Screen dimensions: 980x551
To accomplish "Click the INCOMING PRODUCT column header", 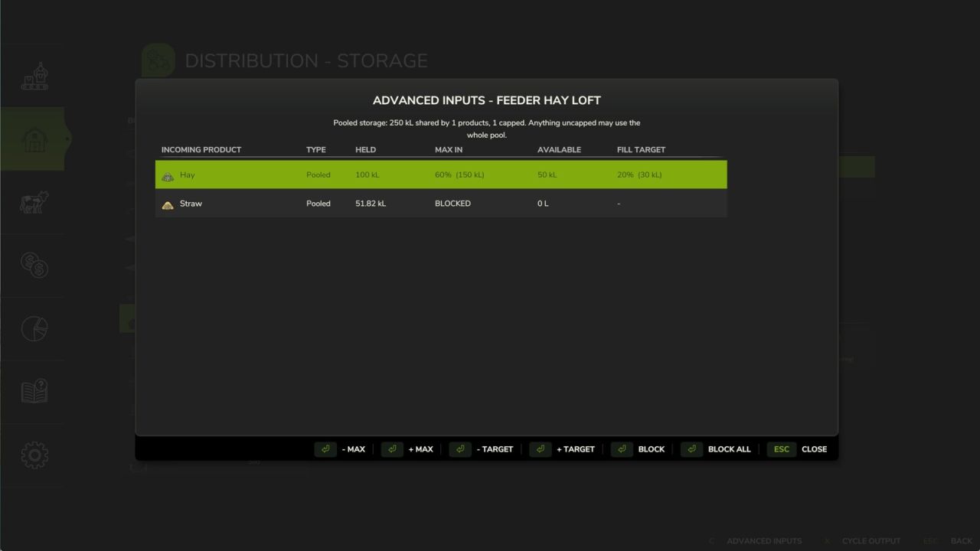I will (x=201, y=150).
